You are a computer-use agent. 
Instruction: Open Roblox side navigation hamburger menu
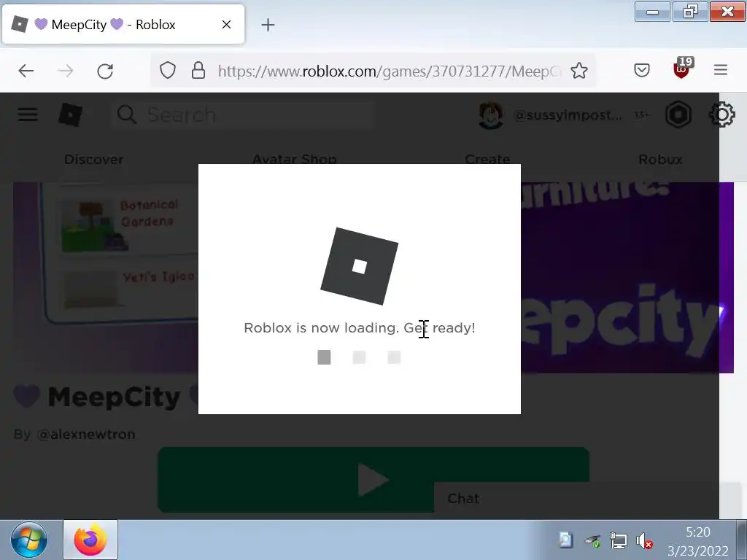click(x=28, y=114)
